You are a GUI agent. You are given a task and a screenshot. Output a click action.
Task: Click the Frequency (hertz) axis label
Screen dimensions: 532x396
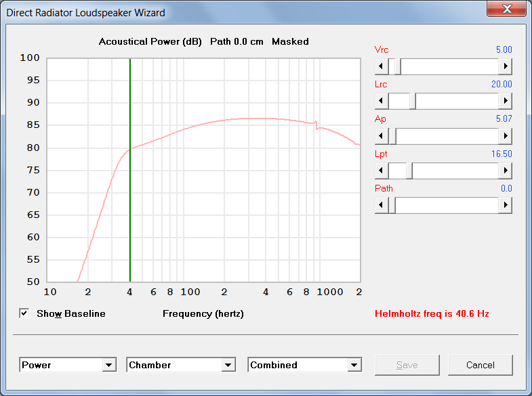pyautogui.click(x=203, y=314)
